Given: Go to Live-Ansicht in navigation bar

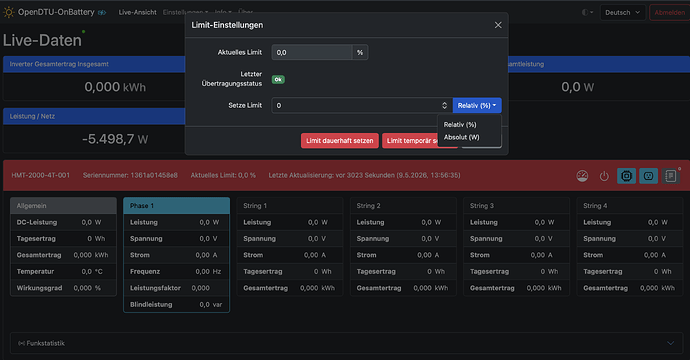Looking at the screenshot, I should pos(137,12).
